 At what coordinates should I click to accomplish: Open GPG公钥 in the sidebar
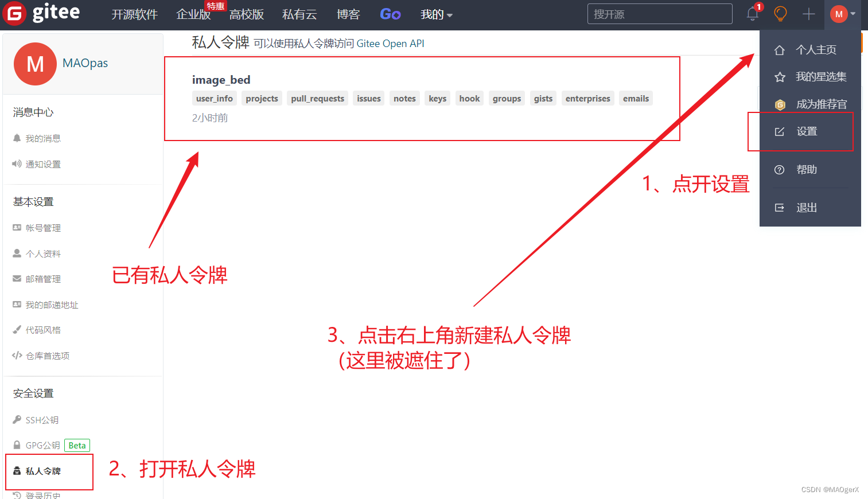click(x=42, y=445)
